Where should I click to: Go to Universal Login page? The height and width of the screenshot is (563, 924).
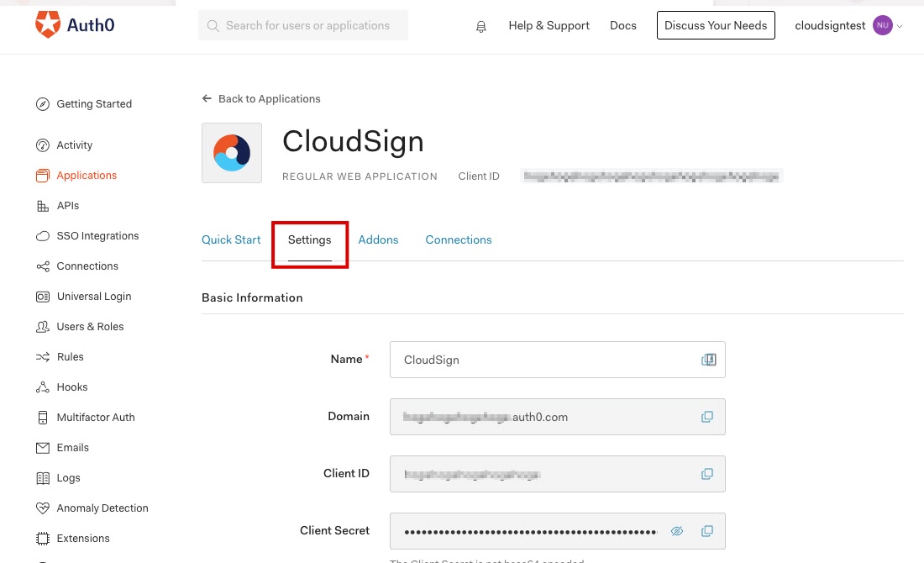coord(94,297)
